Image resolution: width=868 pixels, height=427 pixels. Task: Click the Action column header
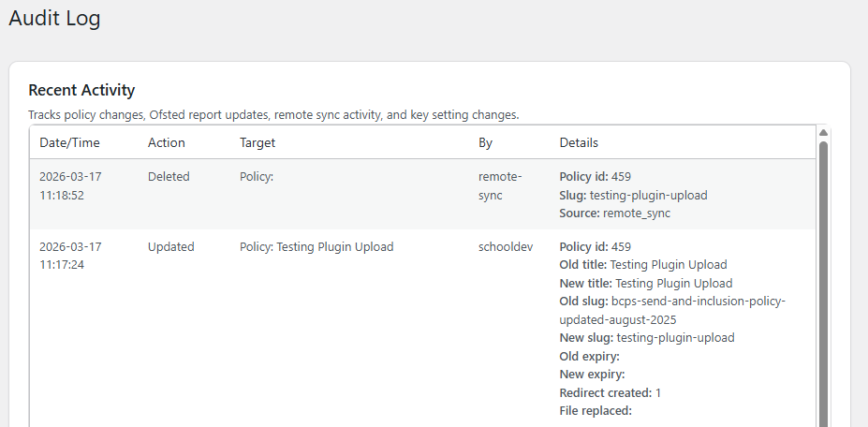point(167,142)
